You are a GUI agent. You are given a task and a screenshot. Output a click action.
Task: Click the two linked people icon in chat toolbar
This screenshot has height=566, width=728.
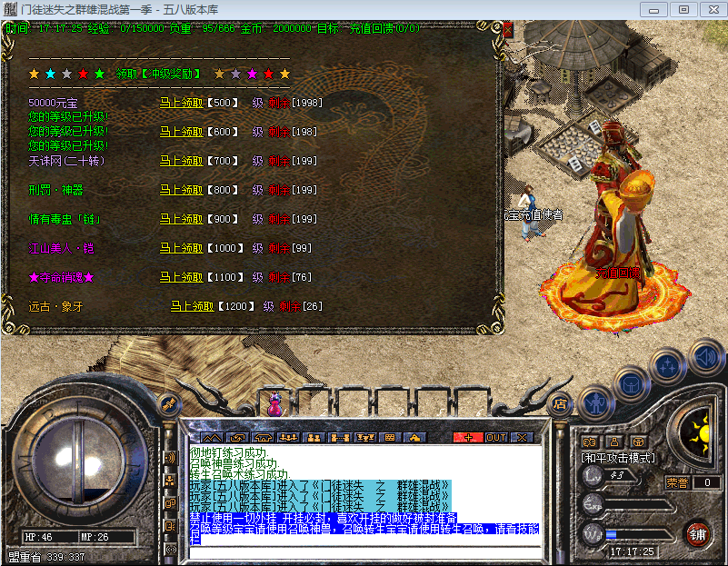coord(339,438)
